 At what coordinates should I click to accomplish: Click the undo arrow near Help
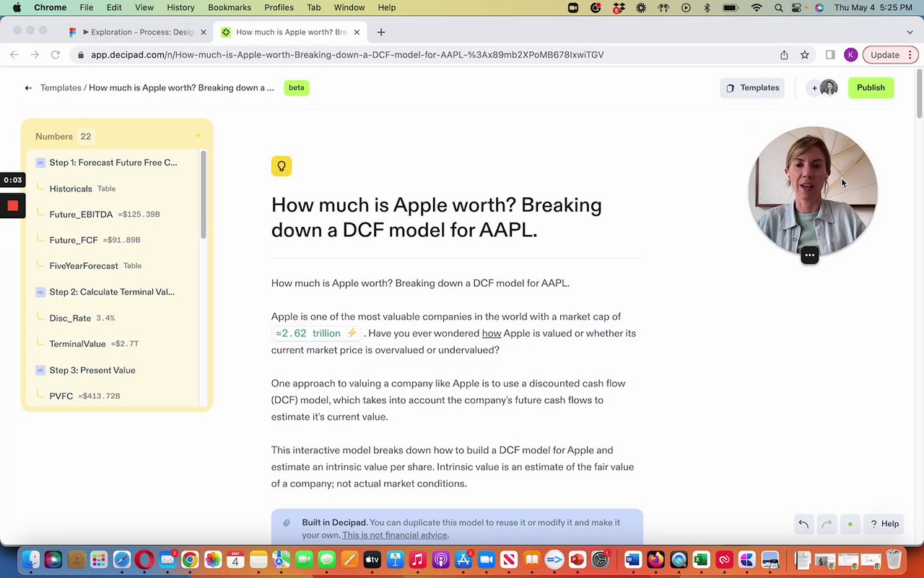coord(803,524)
